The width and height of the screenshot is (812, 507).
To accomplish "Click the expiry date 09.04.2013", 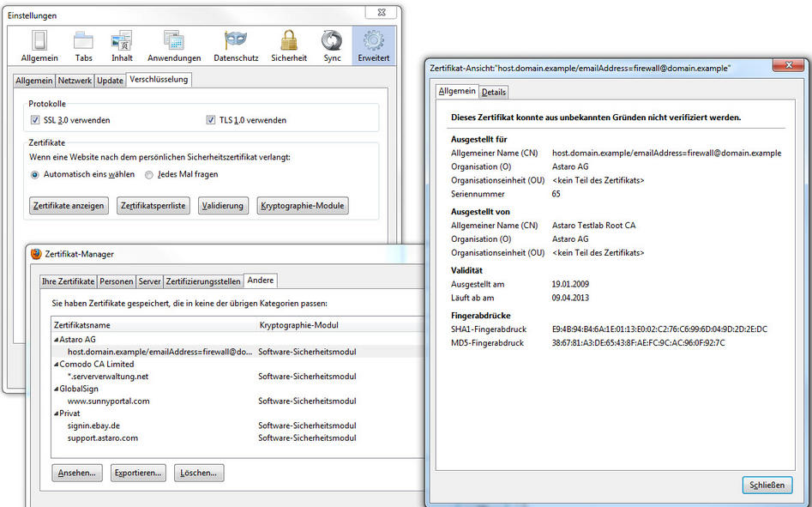I will coord(570,298).
